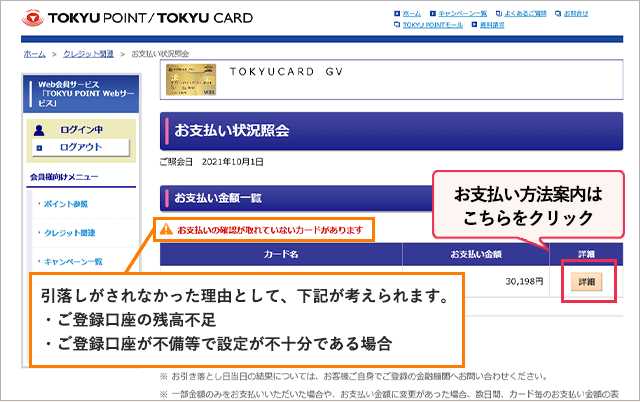
Task: Click the ご照会日 2021年10月1日 date text
Action: pyautogui.click(x=211, y=162)
